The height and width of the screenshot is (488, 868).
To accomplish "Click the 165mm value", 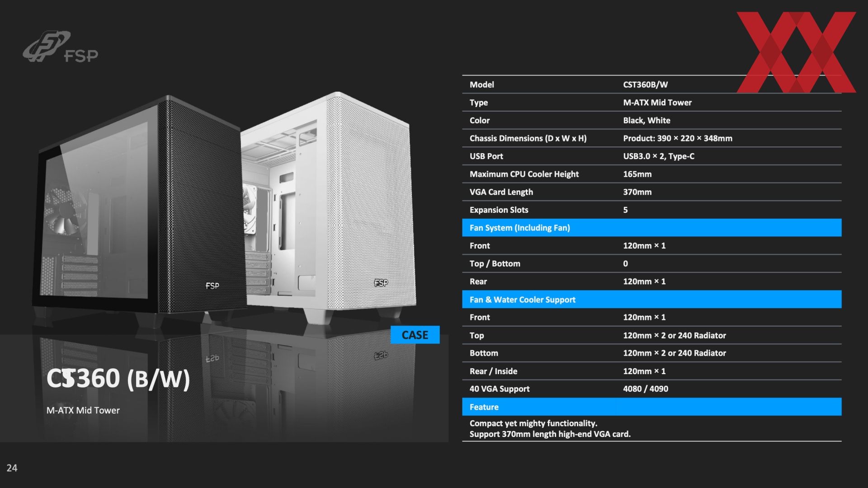I will (x=637, y=174).
